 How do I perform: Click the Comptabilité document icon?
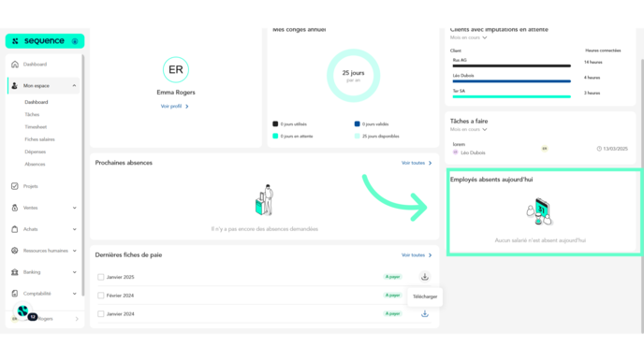15,293
